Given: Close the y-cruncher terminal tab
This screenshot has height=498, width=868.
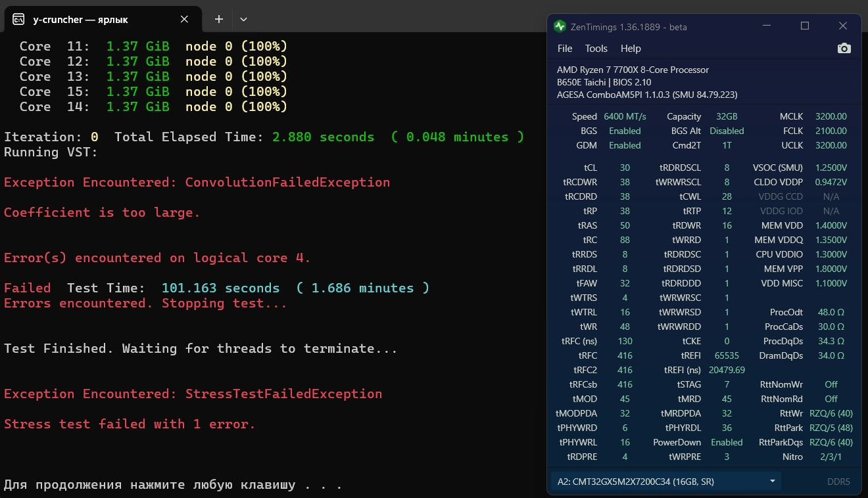Looking at the screenshot, I should (x=185, y=19).
